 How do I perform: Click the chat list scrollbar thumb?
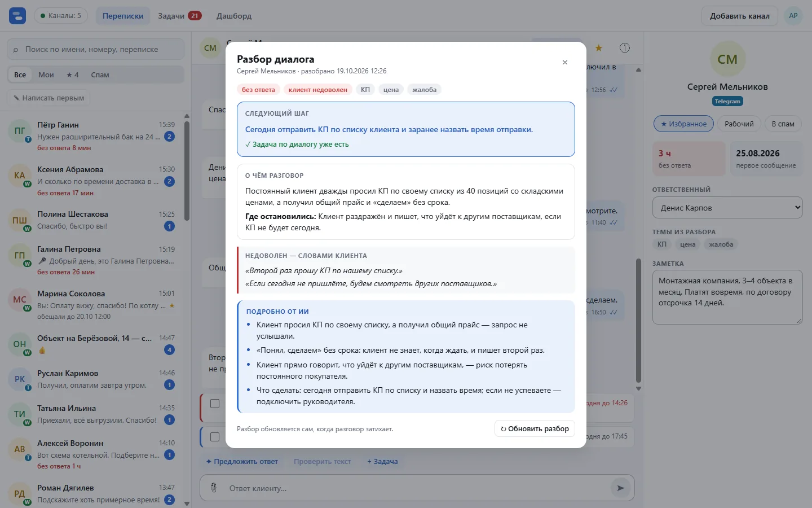(x=187, y=170)
